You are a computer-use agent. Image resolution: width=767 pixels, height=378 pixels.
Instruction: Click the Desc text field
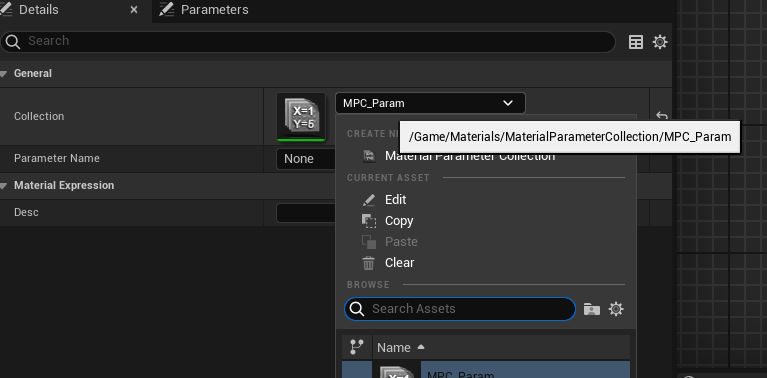306,213
